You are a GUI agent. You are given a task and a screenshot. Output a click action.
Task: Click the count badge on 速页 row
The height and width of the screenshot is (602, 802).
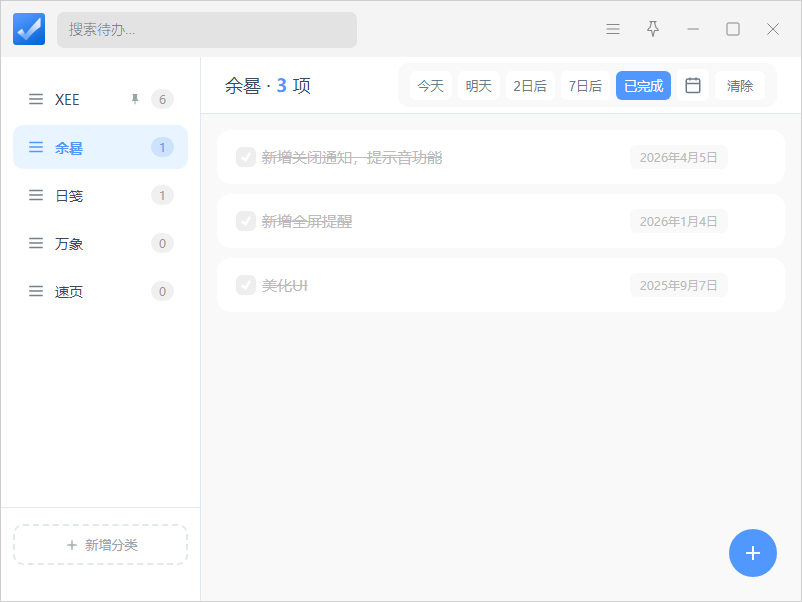[162, 292]
